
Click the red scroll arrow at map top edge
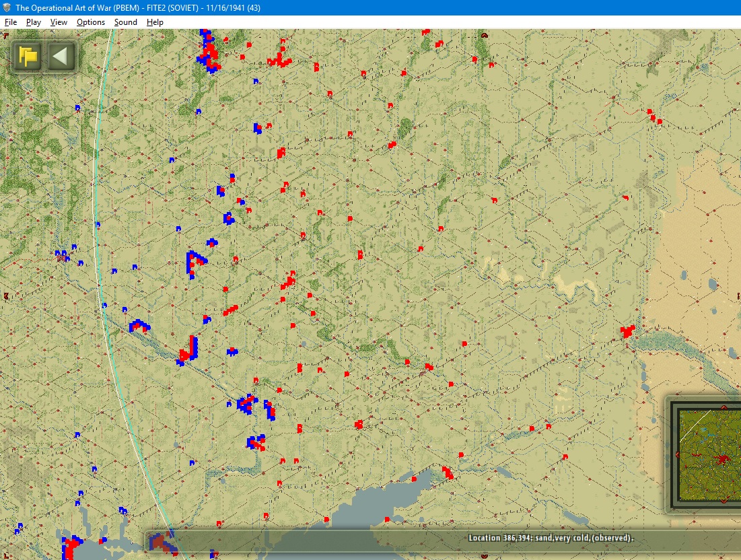[484, 35]
